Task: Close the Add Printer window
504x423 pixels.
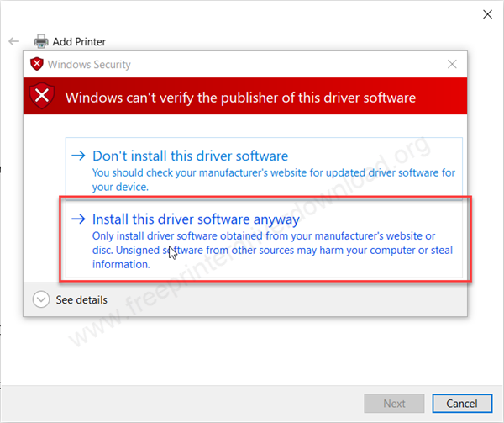Action: pyautogui.click(x=486, y=14)
